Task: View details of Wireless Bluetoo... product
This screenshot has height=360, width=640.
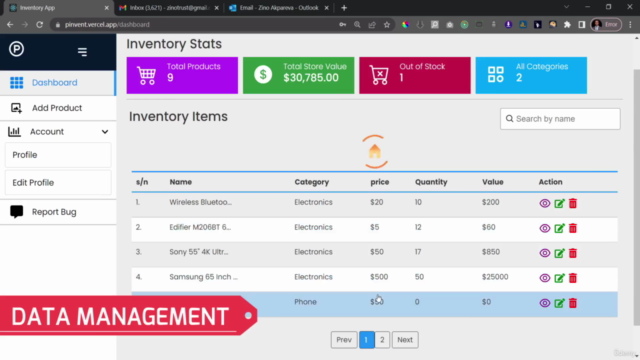Action: 544,203
